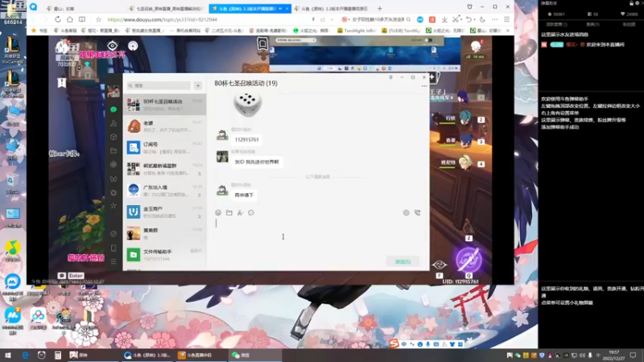This screenshot has height=362, width=644.
Task: Click the taskbar clock showing 19:57
Action: coord(613,355)
